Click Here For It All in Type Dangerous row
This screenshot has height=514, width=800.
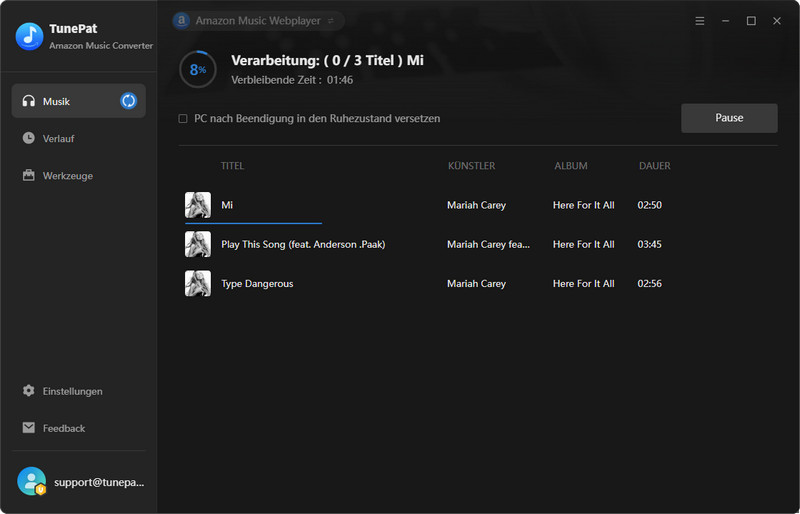(x=584, y=283)
